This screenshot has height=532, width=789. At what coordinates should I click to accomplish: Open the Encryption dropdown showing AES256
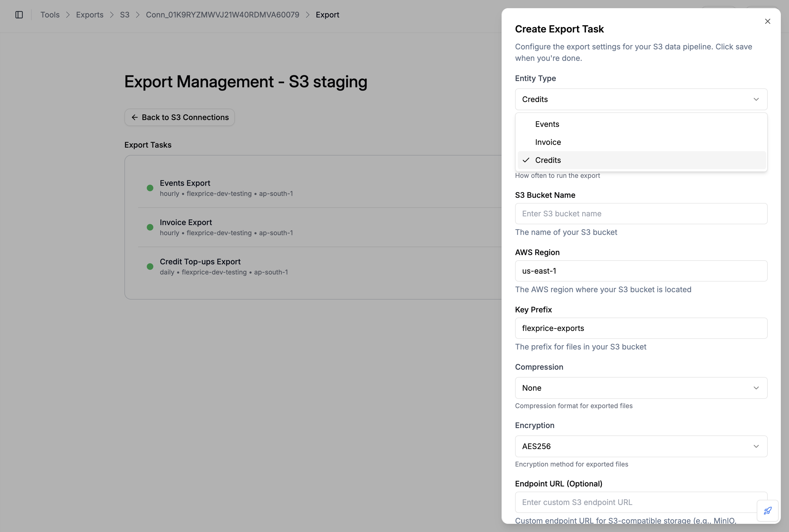point(641,446)
